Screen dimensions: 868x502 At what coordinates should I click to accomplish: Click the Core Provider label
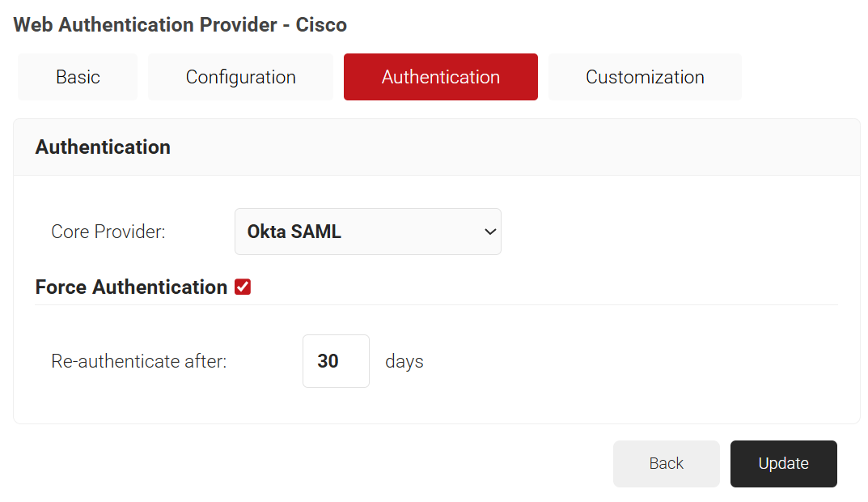tap(108, 232)
